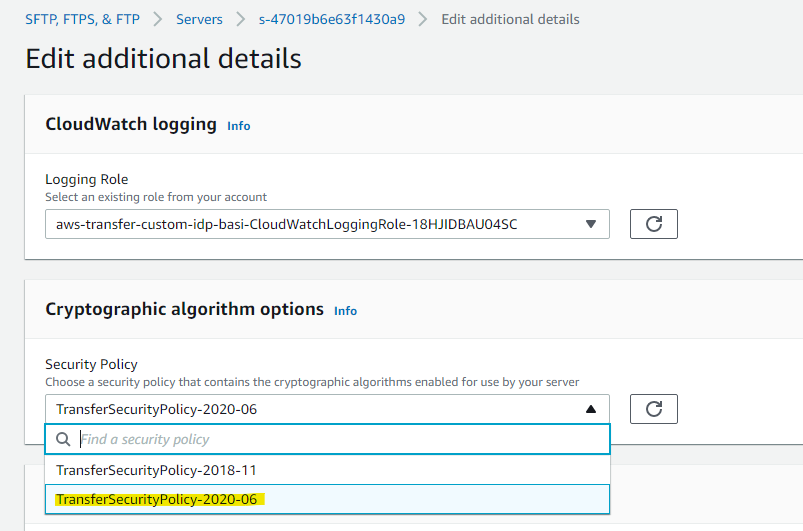Open the aws-transfer-custom-idp CloudWatchLoggingRole dropdown
This screenshot has width=803, height=531.
(x=327, y=224)
